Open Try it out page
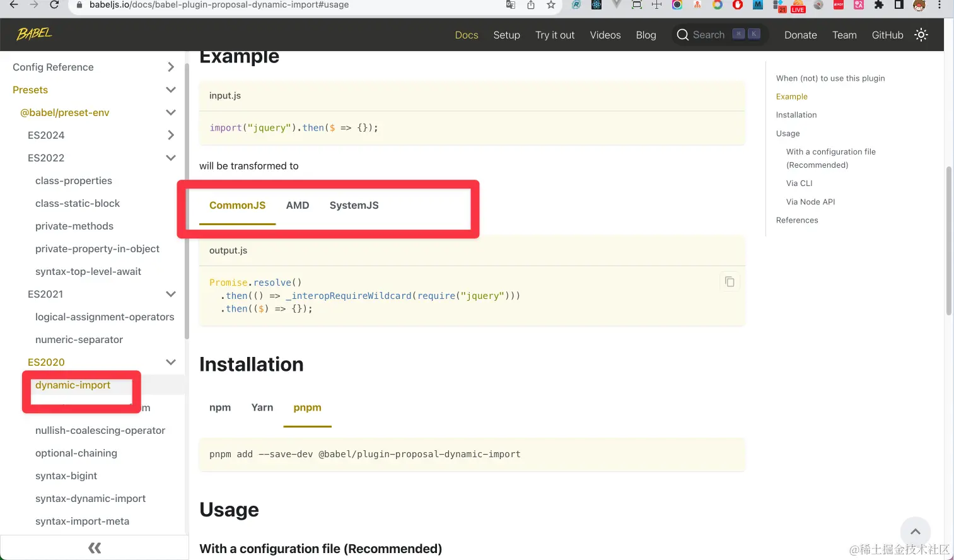The height and width of the screenshot is (560, 954). [555, 35]
